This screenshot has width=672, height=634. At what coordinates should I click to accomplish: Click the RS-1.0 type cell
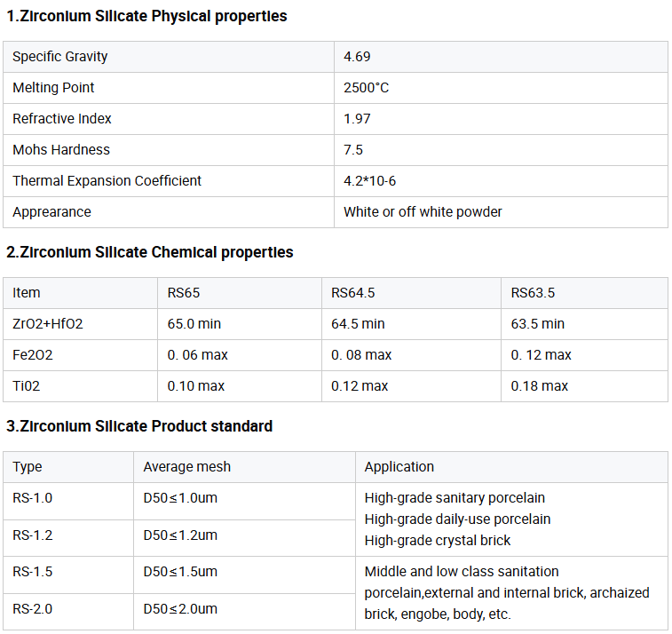pos(68,502)
